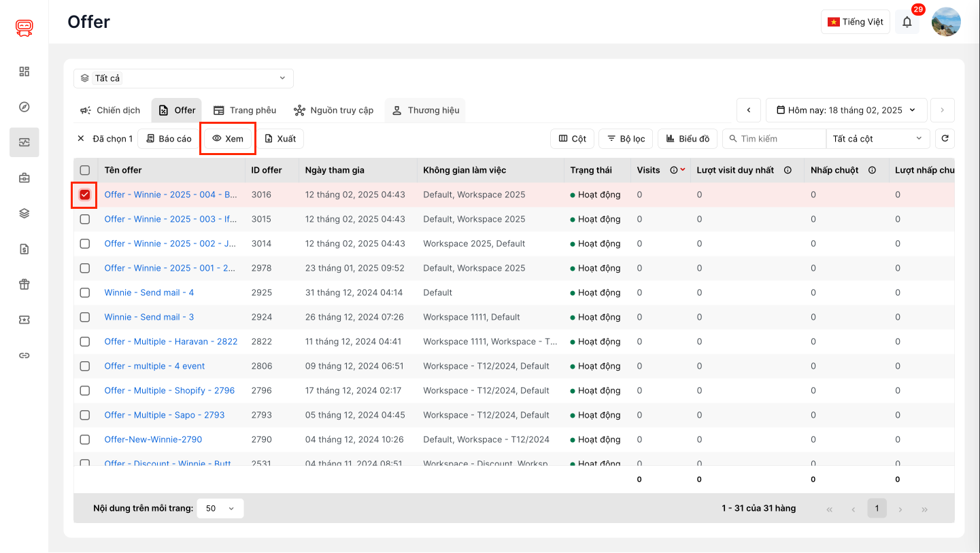This screenshot has width=980, height=553.
Task: Switch to the Chiến dịch tab
Action: click(x=110, y=110)
